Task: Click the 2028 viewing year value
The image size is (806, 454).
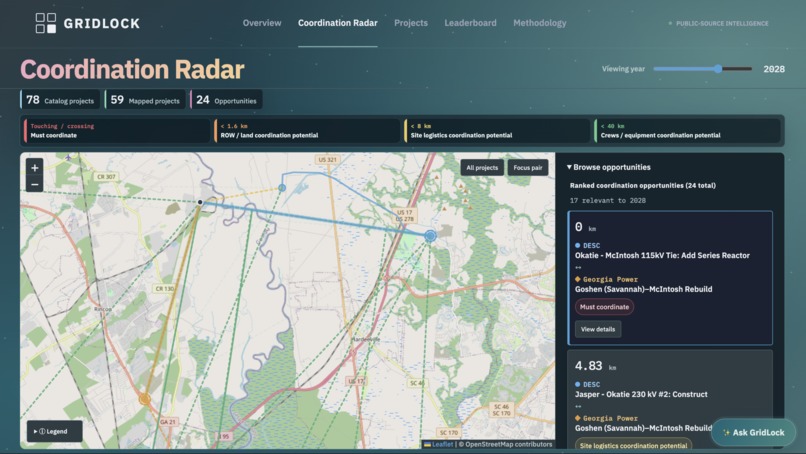Action: tap(774, 69)
